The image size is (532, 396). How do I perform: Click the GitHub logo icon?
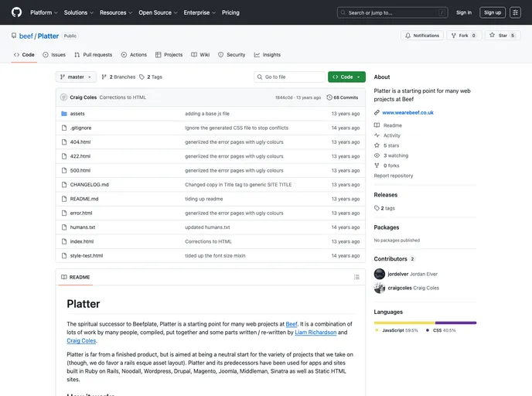pos(16,12)
